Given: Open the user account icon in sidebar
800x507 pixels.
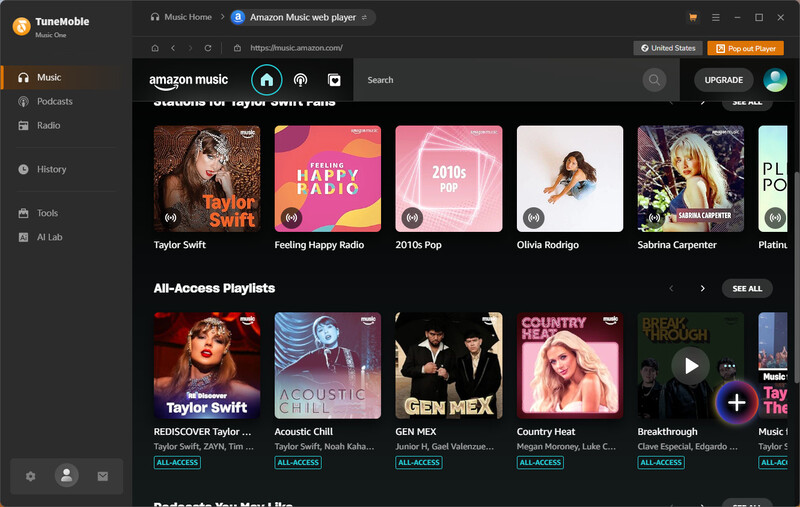Looking at the screenshot, I should 66,475.
